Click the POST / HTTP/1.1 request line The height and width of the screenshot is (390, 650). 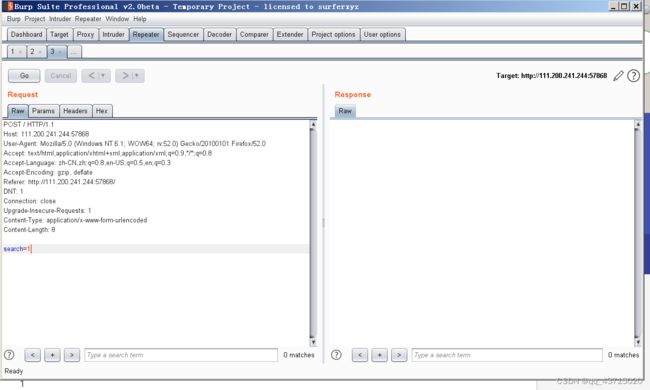(29, 124)
